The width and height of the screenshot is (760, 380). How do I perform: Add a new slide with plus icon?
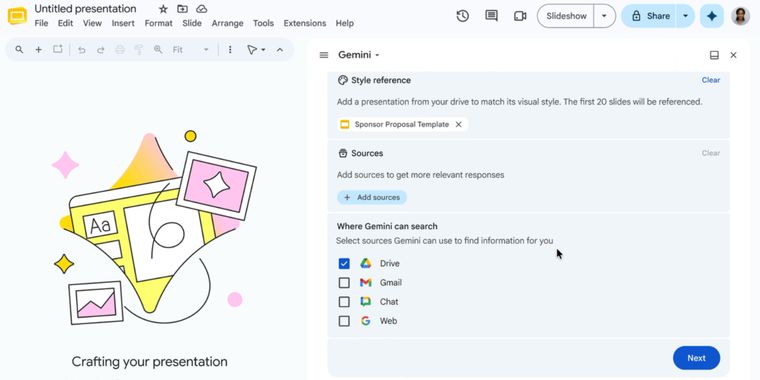(x=38, y=49)
